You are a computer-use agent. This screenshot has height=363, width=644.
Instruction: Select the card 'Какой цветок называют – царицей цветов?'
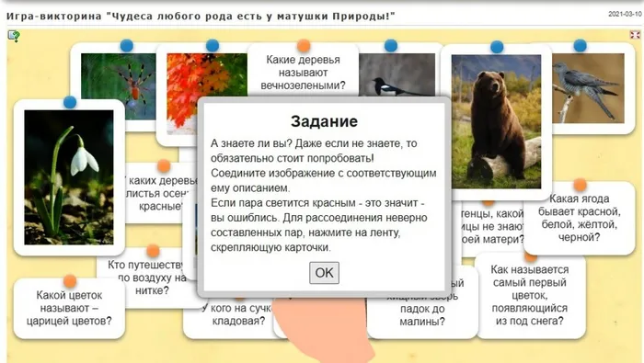(x=69, y=309)
